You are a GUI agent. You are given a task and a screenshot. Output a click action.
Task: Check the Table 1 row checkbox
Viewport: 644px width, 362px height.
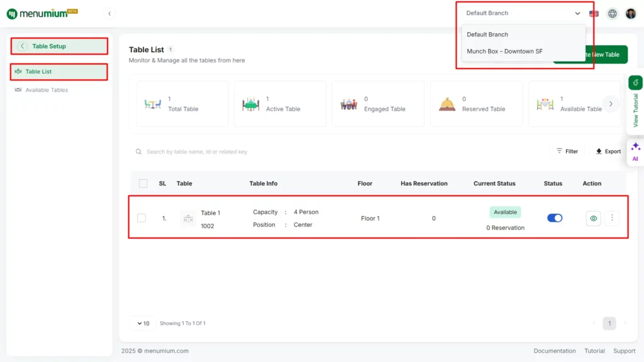142,218
